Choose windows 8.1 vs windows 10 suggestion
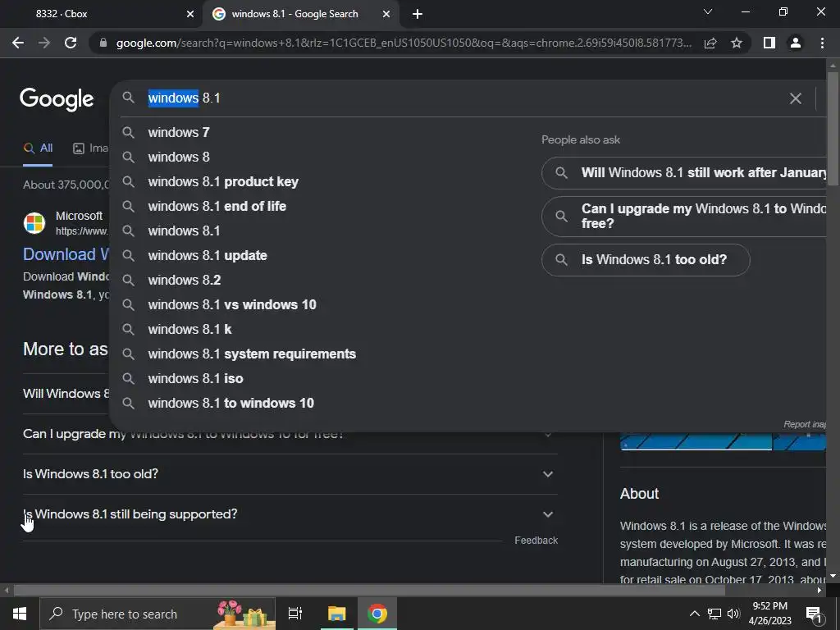Screen dimensions: 840x630 (232, 305)
